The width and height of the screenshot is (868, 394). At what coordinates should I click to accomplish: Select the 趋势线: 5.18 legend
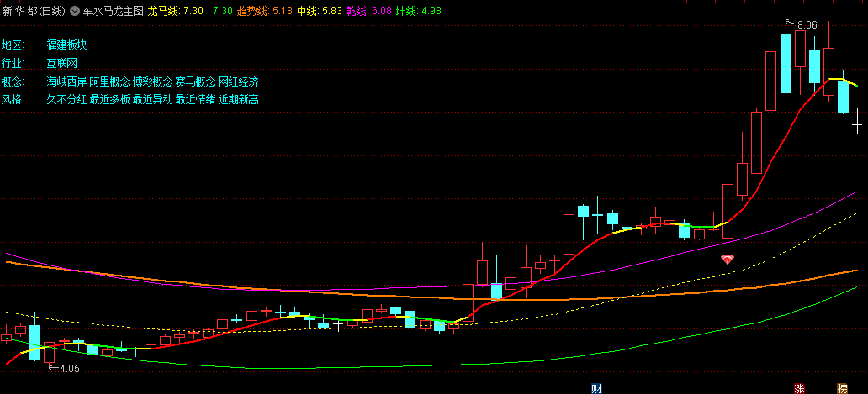tap(265, 11)
